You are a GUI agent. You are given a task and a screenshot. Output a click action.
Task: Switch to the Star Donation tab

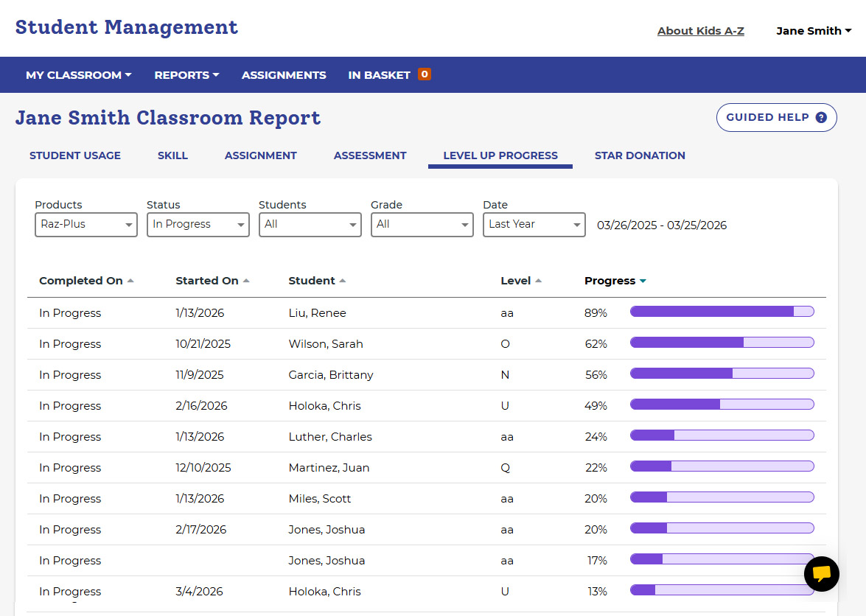(x=640, y=155)
